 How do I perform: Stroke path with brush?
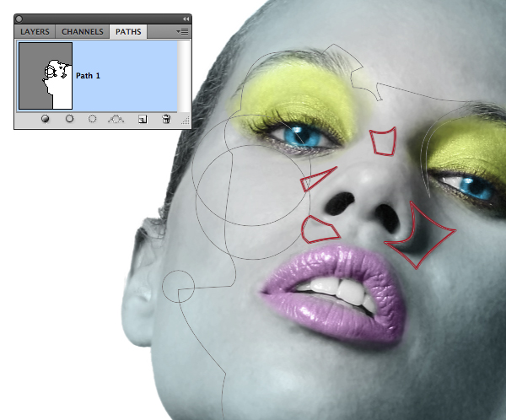point(69,119)
